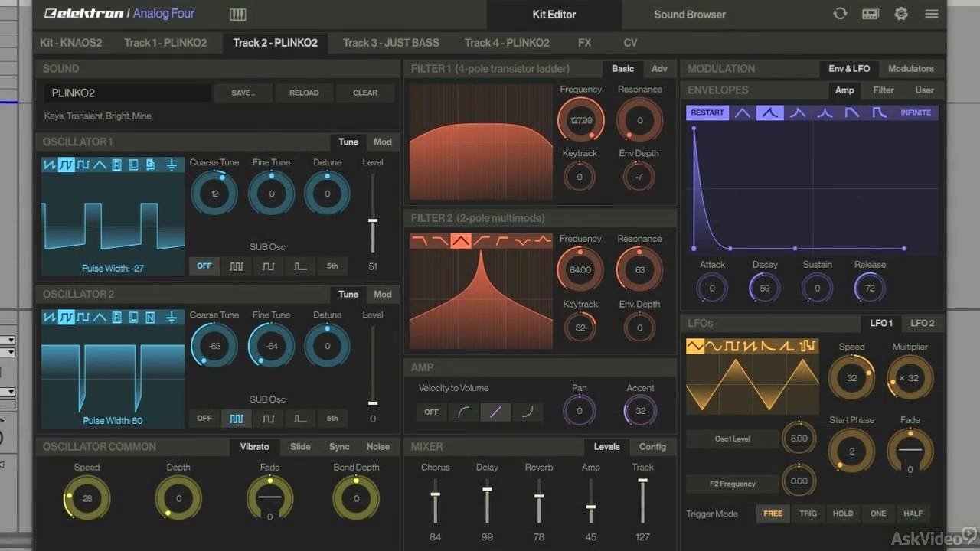Screen dimensions: 980x551
Task: Open Osc1 Level LFO destination selector
Action: pos(733,439)
